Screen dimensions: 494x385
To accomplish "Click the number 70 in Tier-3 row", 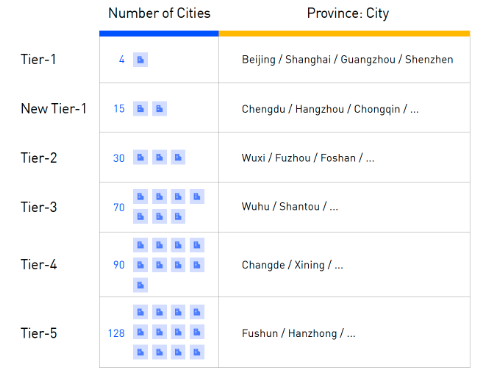I will click(119, 207).
